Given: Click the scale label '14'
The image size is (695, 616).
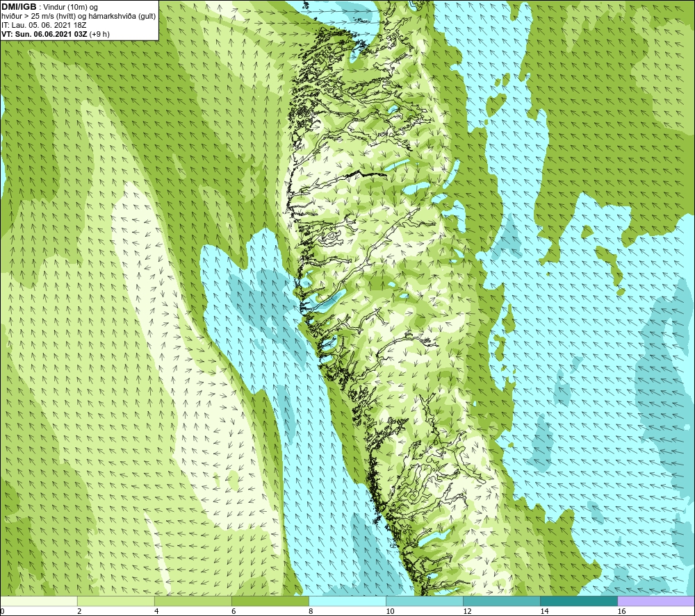Looking at the screenshot, I should point(544,611).
